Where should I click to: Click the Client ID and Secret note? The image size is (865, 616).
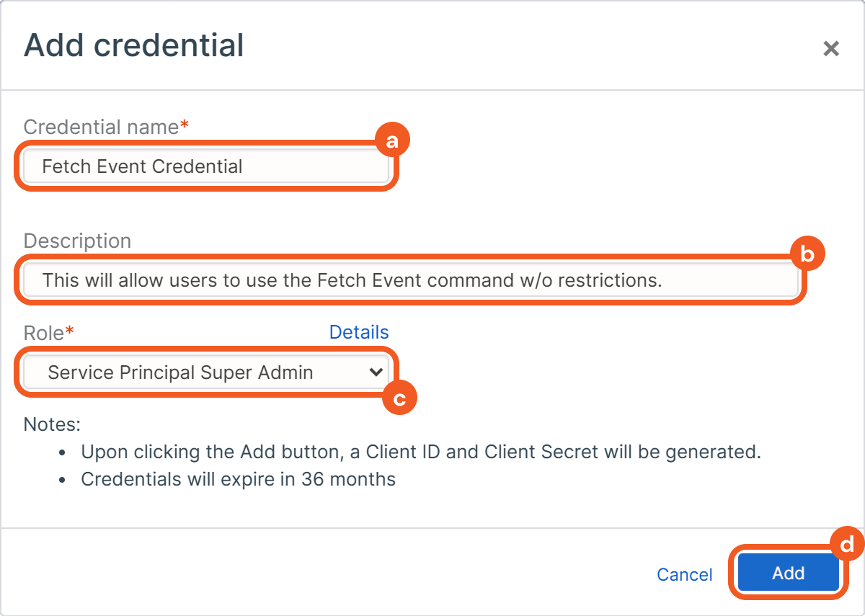pos(421,452)
